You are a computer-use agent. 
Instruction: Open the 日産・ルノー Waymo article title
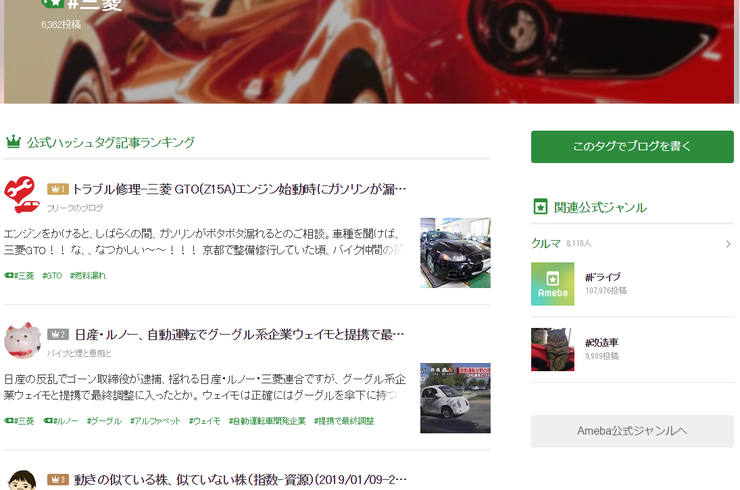tap(239, 334)
